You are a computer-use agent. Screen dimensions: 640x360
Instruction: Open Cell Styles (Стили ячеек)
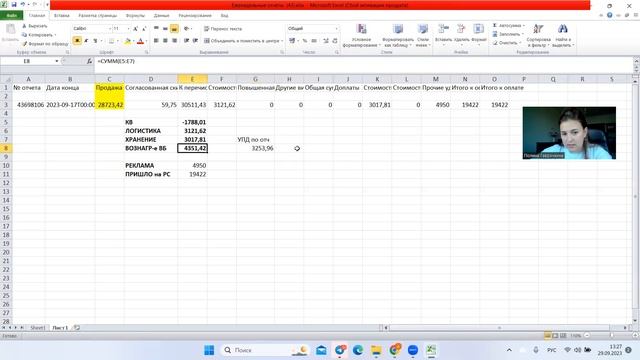coord(423,36)
